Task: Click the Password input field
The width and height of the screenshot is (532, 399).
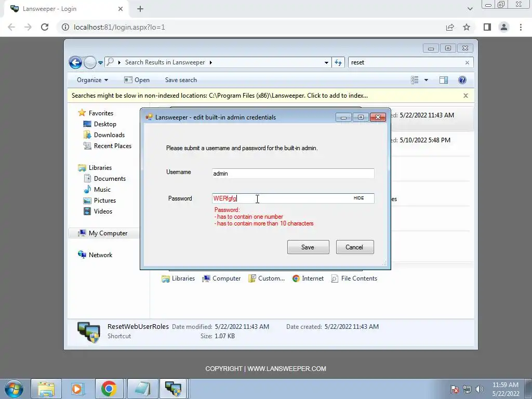Action: [293, 198]
